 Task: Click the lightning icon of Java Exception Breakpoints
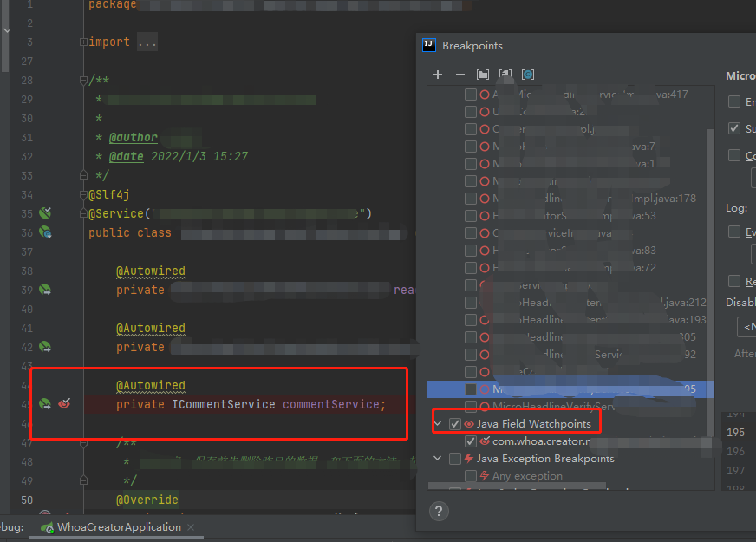[x=469, y=458]
